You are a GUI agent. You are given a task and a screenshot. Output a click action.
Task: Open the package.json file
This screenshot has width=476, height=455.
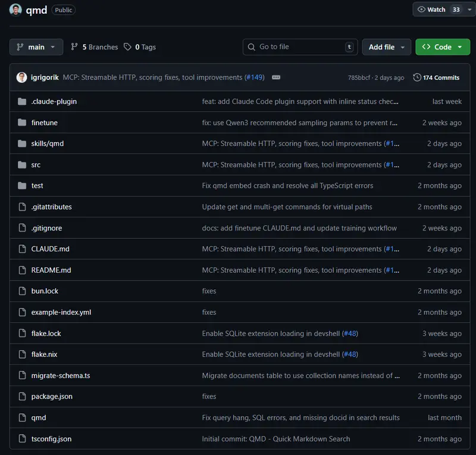pyautogui.click(x=52, y=397)
